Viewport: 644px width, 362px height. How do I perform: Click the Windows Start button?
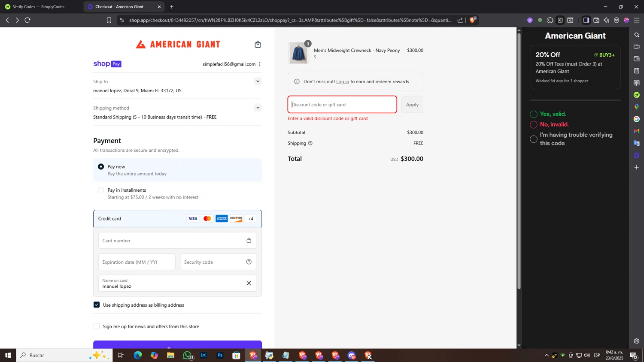tap(8, 355)
